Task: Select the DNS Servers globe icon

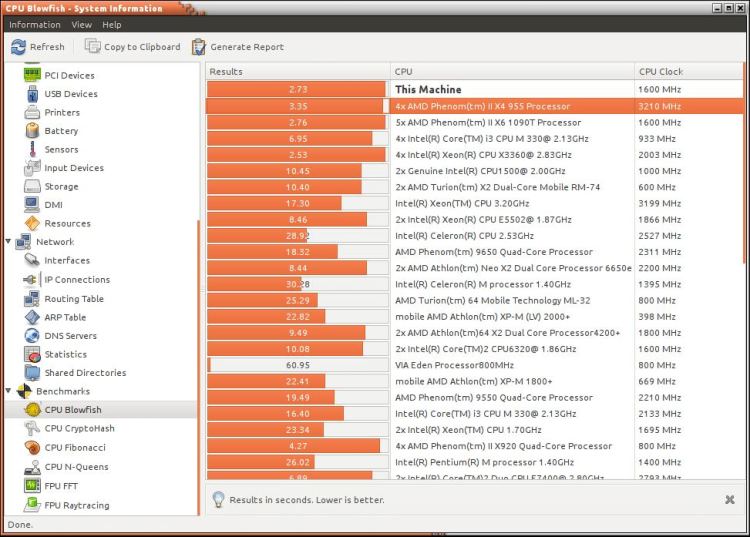Action: point(32,336)
